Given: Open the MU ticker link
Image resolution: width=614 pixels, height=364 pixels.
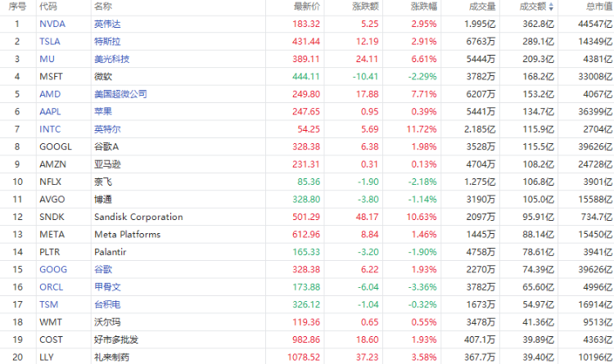Looking at the screenshot, I should coord(47,59).
